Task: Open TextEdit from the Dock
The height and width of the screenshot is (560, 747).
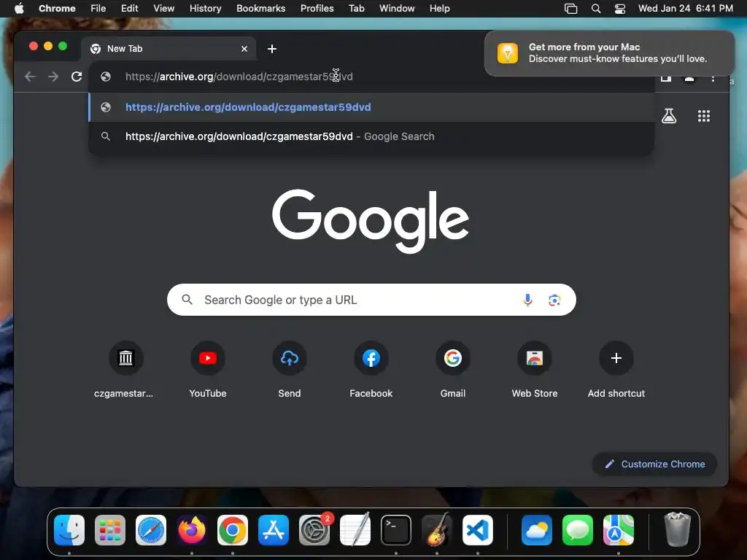Action: [355, 530]
